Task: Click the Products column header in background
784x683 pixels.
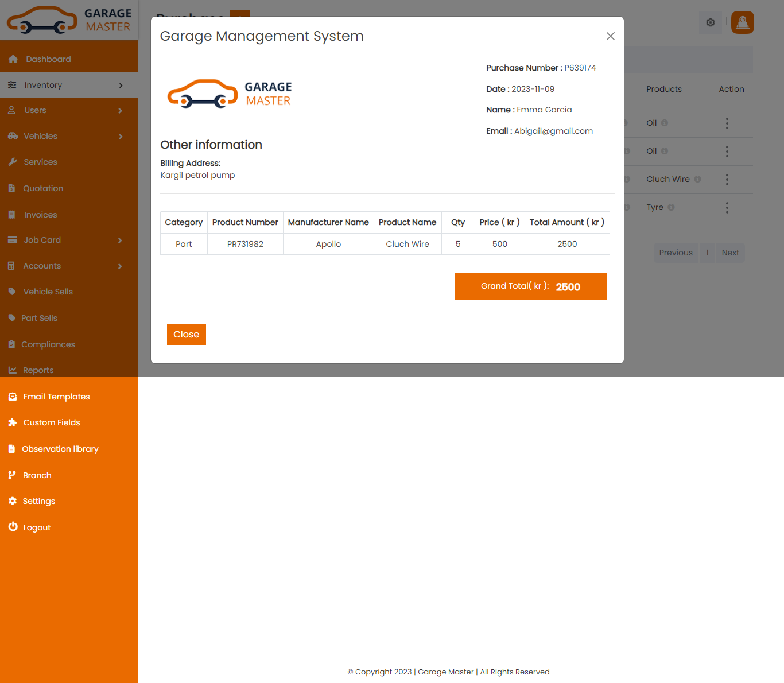Action: click(664, 89)
